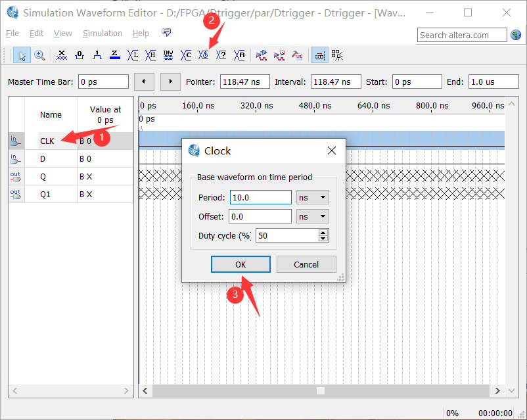The width and height of the screenshot is (527, 420).
Task: Select the CLK signal row
Action: [70, 141]
